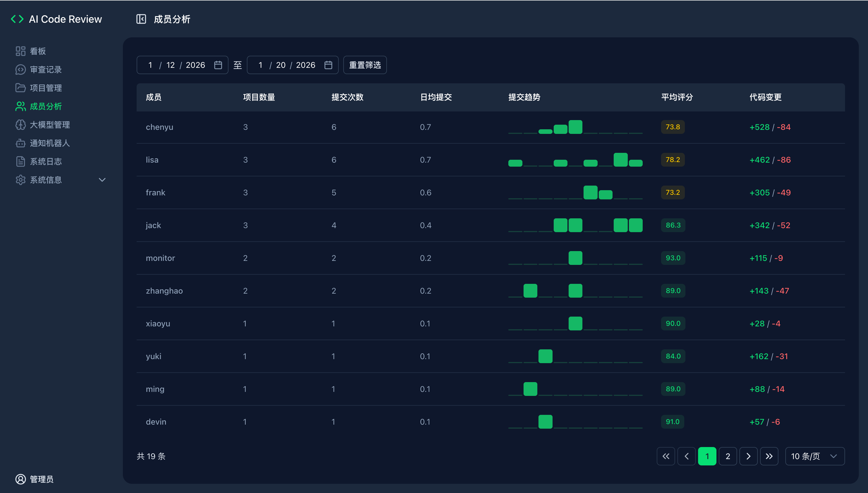Click chenyu's 73.8 score badge

673,127
